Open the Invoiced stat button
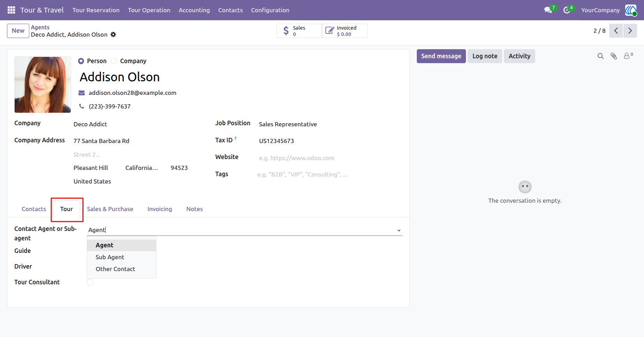 (345, 31)
